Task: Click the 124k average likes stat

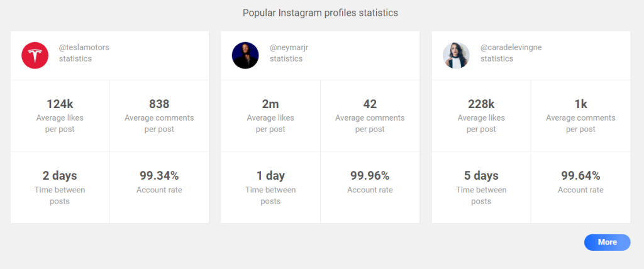Action: [x=60, y=116]
